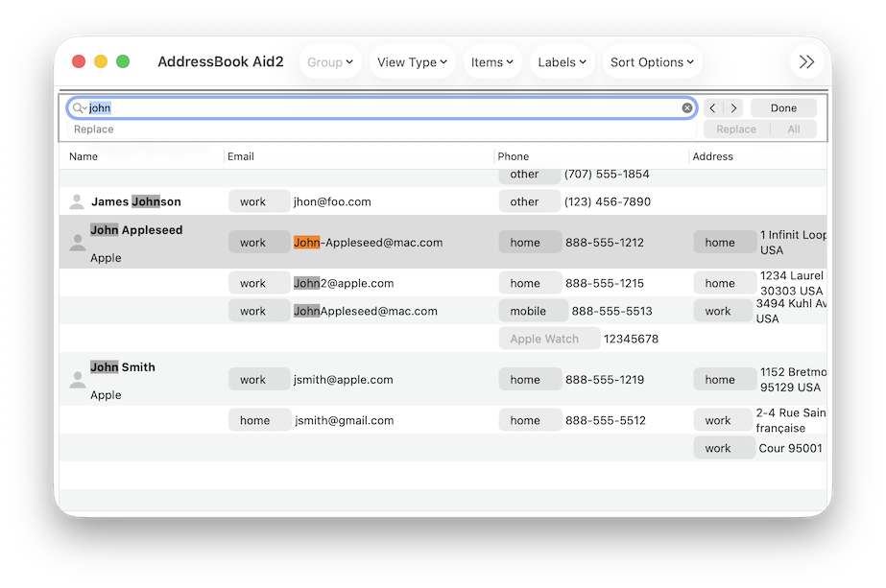Click address 1152 Bretmo 95129 USA
The height and width of the screenshot is (588, 886).
(793, 380)
